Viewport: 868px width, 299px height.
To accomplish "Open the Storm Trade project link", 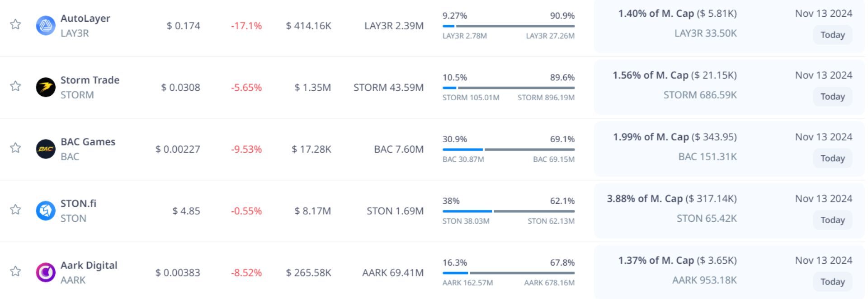I will pyautogui.click(x=90, y=80).
